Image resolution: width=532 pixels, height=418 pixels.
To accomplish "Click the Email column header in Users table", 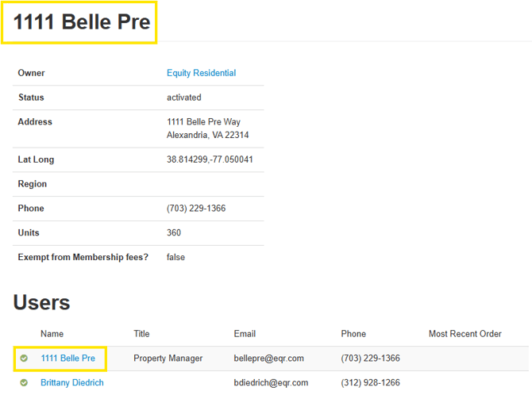I will [x=245, y=334].
